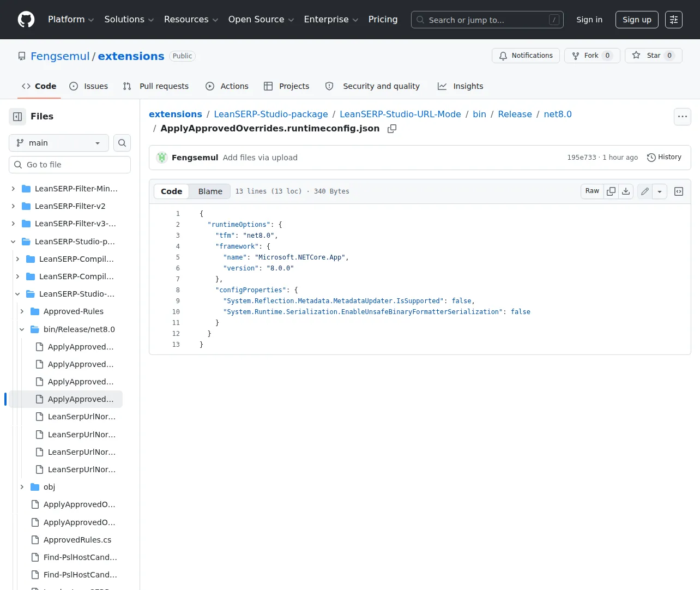Navigate to LeanSERP-Studio-URL-Mode breadcrumb
This screenshot has height=590, width=700.
click(x=400, y=114)
